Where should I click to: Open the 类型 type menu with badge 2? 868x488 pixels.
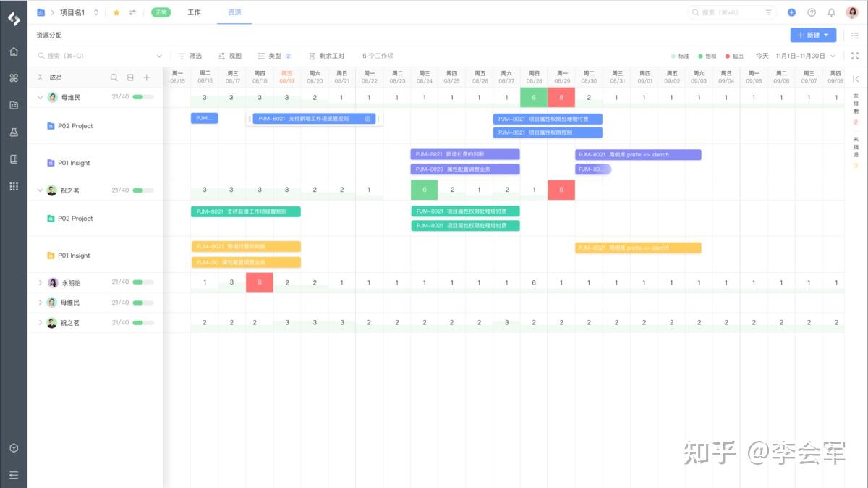274,56
